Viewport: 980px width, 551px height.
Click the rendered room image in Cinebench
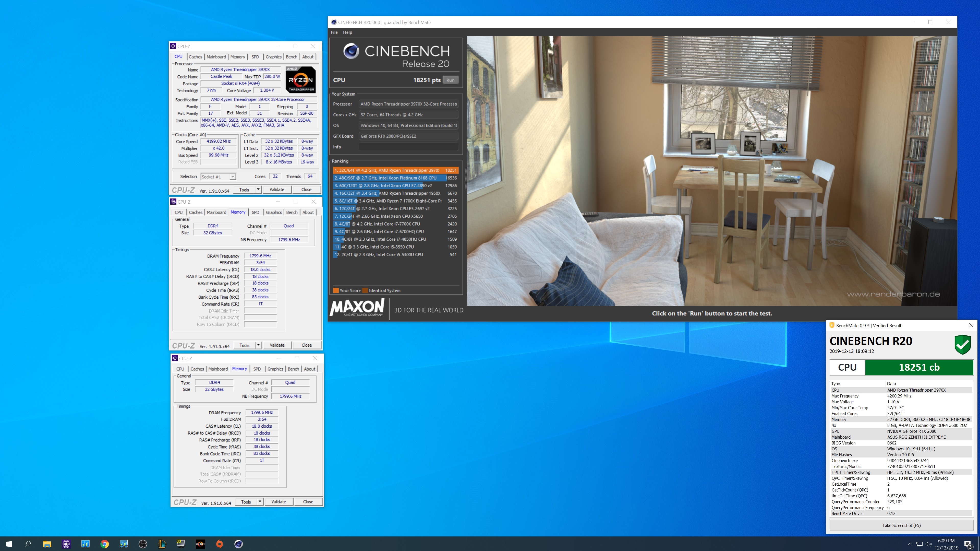(712, 171)
